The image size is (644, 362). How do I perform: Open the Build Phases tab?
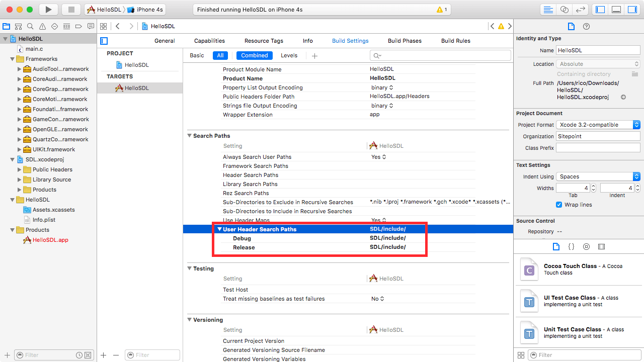coord(405,41)
